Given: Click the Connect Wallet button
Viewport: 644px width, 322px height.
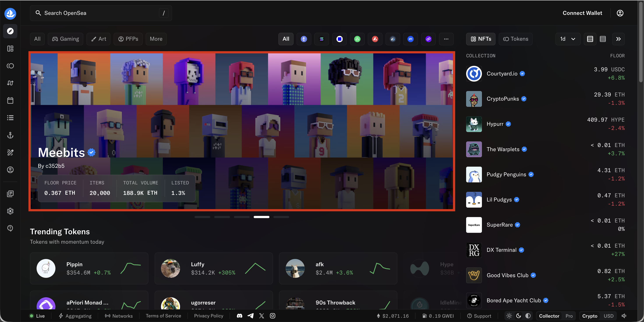Looking at the screenshot, I should point(582,13).
